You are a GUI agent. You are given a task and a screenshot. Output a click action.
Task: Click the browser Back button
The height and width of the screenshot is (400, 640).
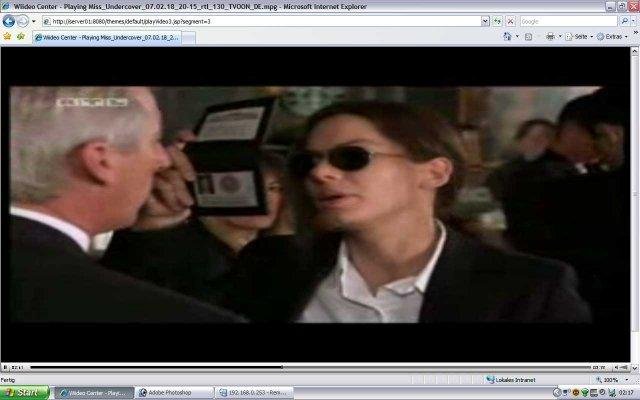click(8, 21)
